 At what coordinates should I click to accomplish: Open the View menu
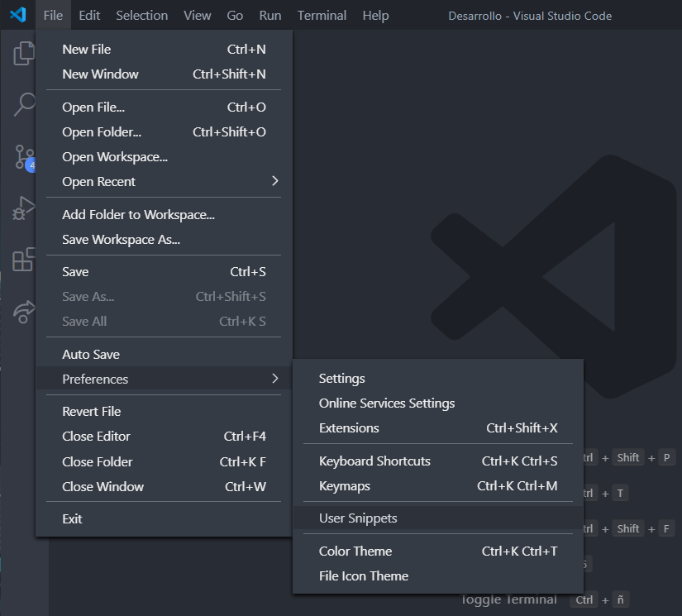(197, 15)
